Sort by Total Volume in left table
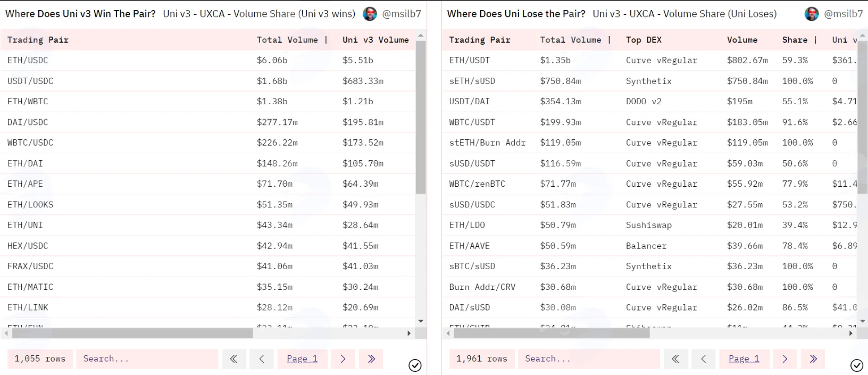The height and width of the screenshot is (375, 868). 287,40
